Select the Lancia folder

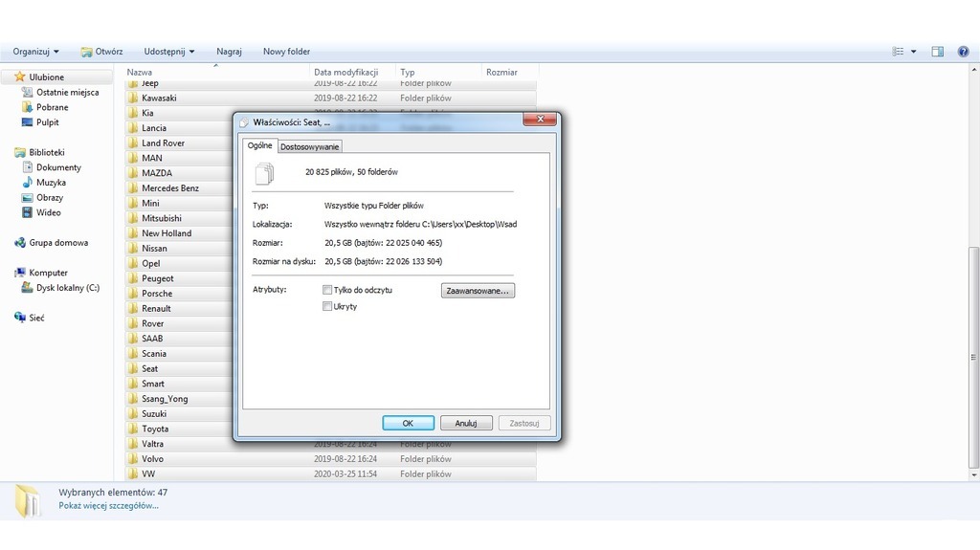[154, 128]
